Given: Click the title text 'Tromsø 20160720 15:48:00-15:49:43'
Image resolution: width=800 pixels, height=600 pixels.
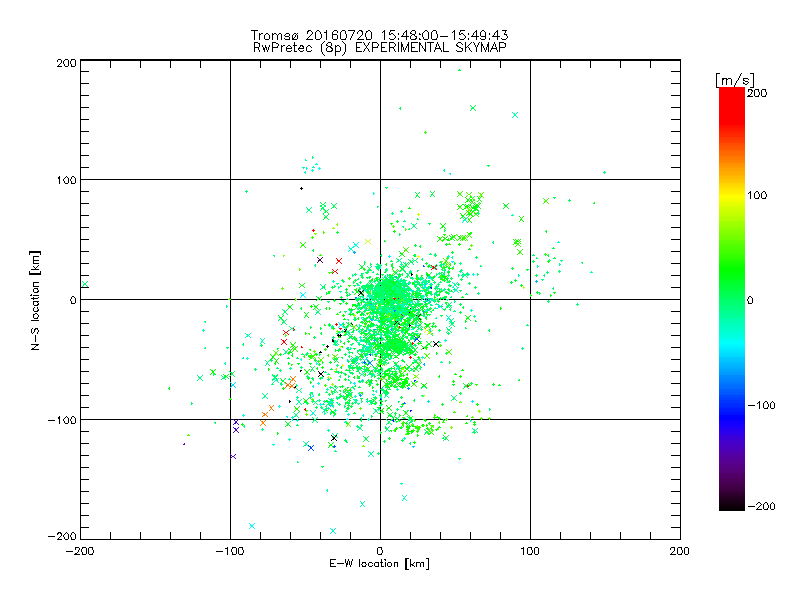Looking at the screenshot, I should (380, 35).
